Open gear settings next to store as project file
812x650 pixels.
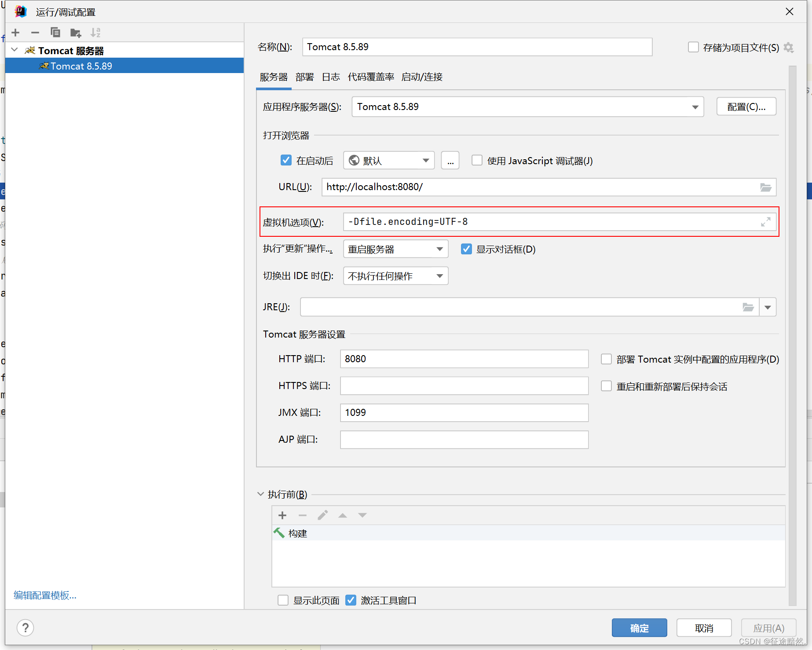789,48
